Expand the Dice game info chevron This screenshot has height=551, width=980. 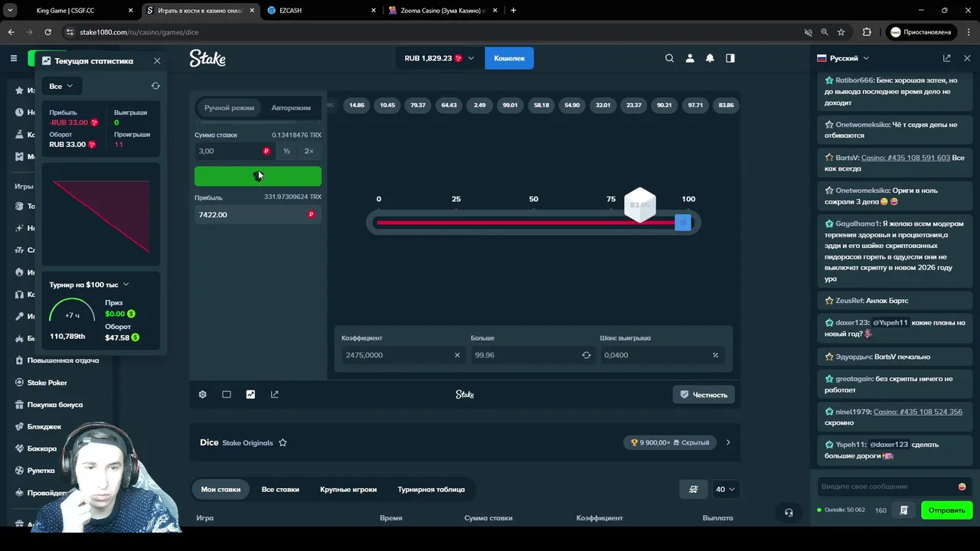pyautogui.click(x=728, y=442)
